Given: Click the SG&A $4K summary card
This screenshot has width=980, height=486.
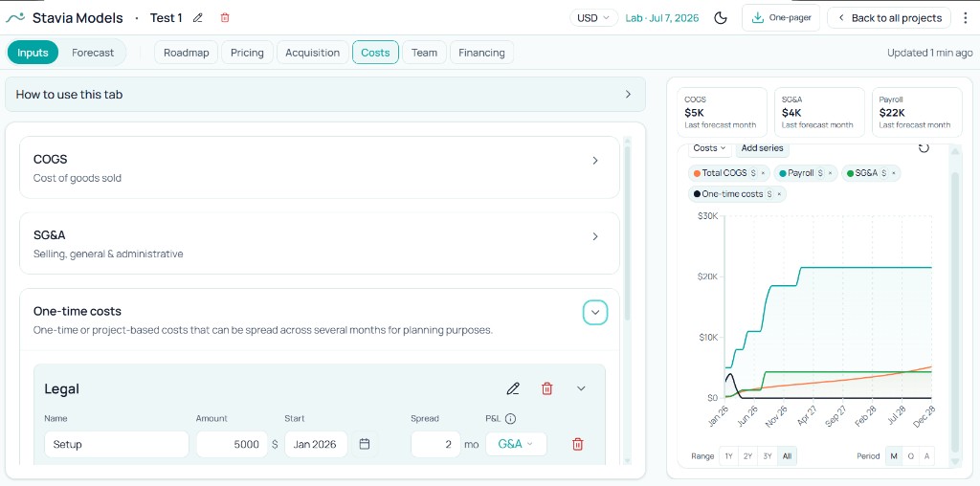Looking at the screenshot, I should [819, 112].
